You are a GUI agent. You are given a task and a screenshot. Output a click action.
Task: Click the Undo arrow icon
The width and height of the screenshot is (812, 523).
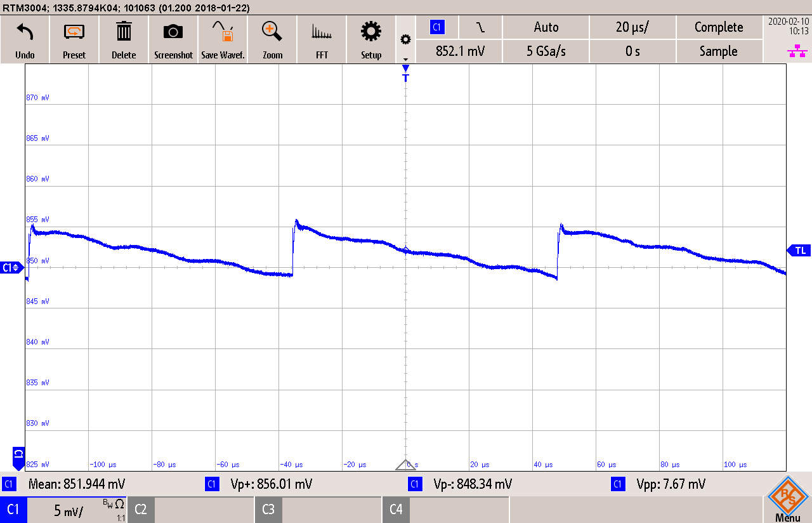(x=25, y=32)
